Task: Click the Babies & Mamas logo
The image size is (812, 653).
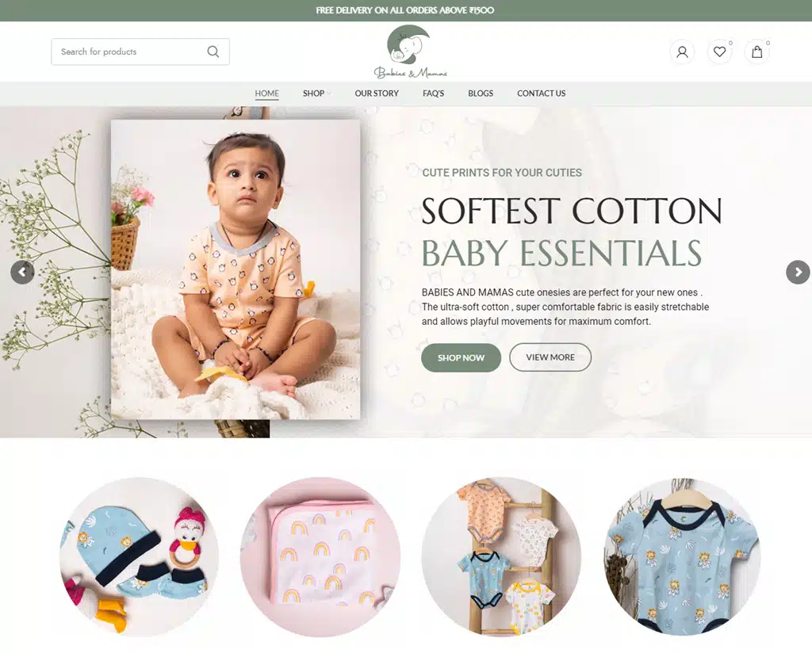Action: [410, 52]
